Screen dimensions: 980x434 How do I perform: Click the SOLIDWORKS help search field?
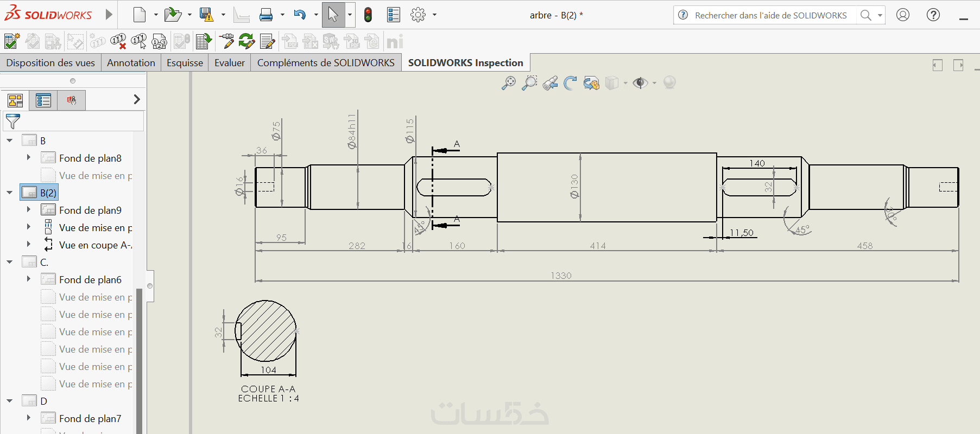pyautogui.click(x=770, y=15)
